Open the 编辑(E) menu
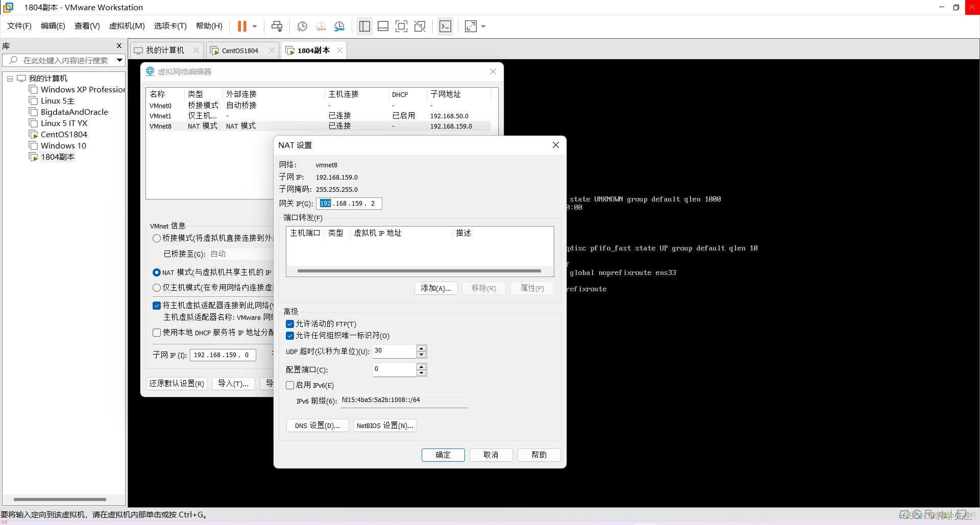This screenshot has width=980, height=525. click(x=53, y=26)
